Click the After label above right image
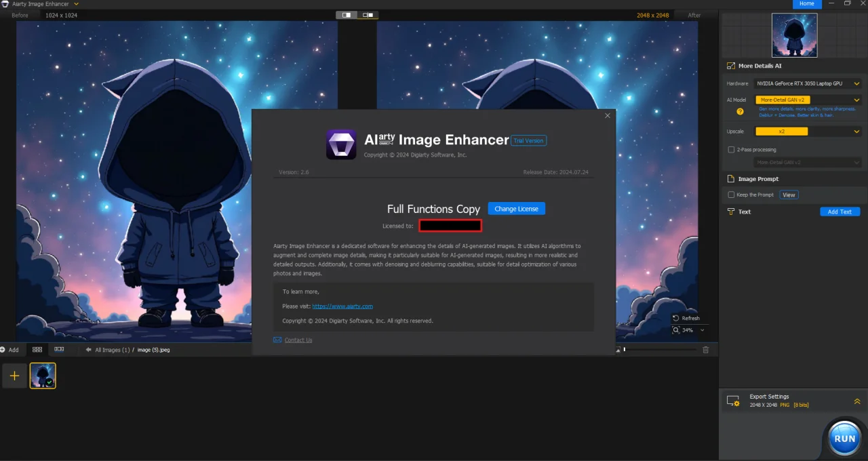This screenshot has width=868, height=461. tap(694, 15)
